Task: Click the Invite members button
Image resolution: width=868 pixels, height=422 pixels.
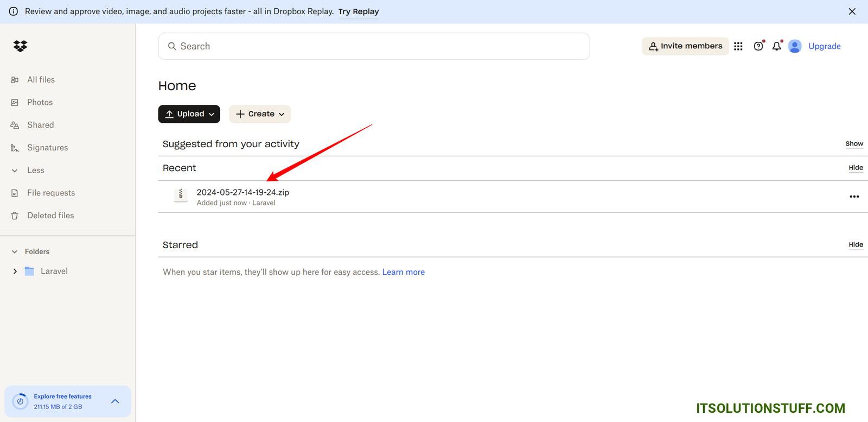Action: 685,46
